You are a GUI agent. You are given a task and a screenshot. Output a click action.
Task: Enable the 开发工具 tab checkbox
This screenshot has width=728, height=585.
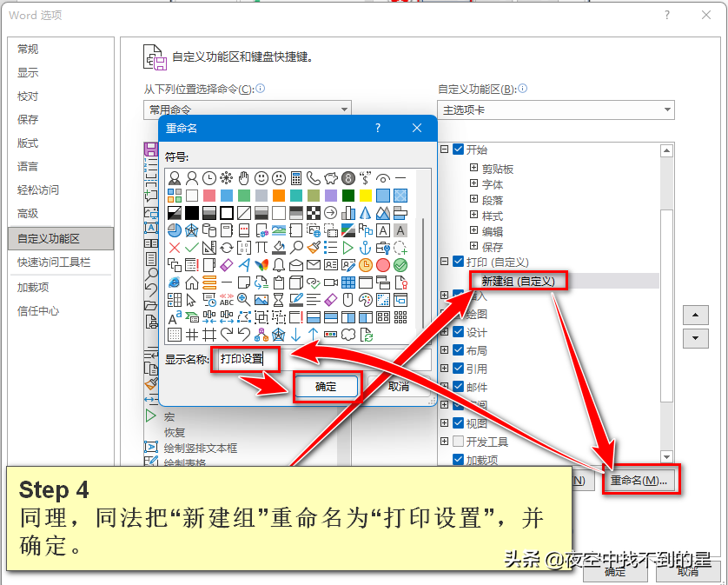pos(458,441)
